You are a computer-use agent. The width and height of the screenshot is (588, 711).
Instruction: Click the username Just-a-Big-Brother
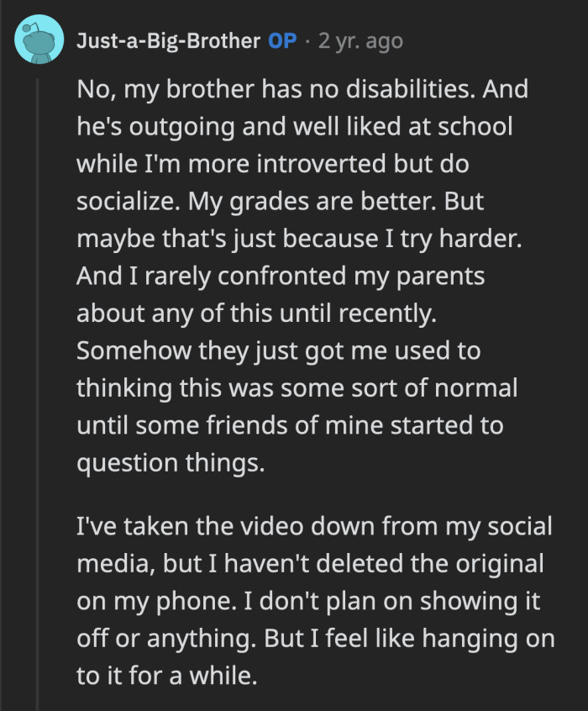pos(167,39)
